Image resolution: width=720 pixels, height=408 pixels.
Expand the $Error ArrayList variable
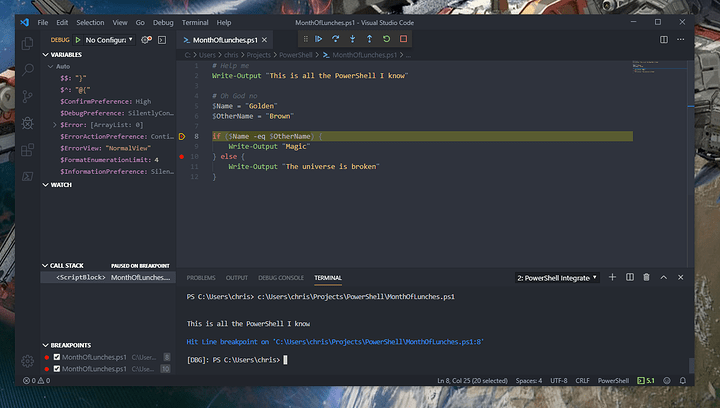pyautogui.click(x=55, y=125)
